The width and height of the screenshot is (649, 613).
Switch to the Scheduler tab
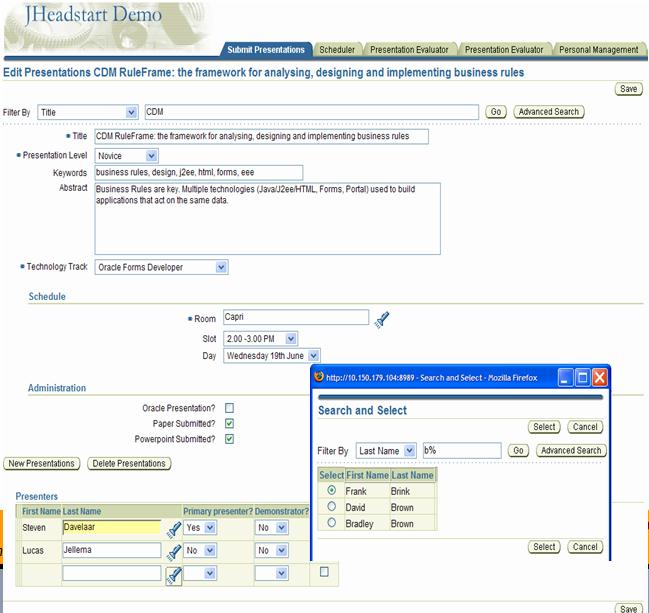[337, 49]
